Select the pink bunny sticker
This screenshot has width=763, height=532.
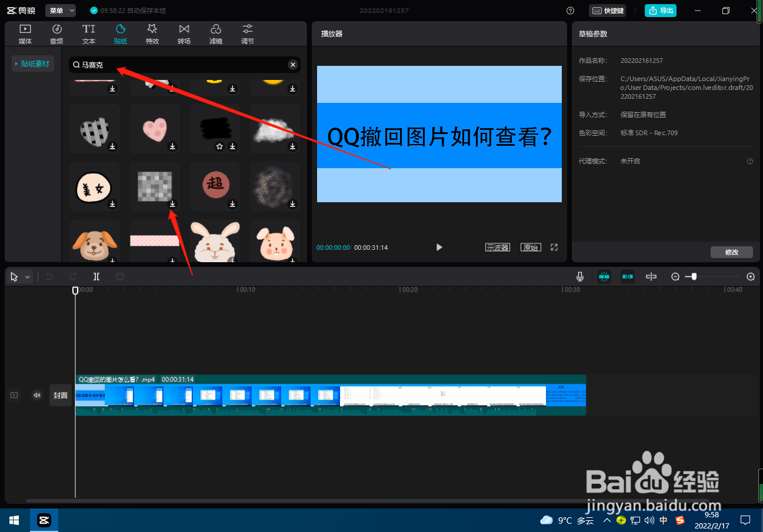(x=275, y=241)
